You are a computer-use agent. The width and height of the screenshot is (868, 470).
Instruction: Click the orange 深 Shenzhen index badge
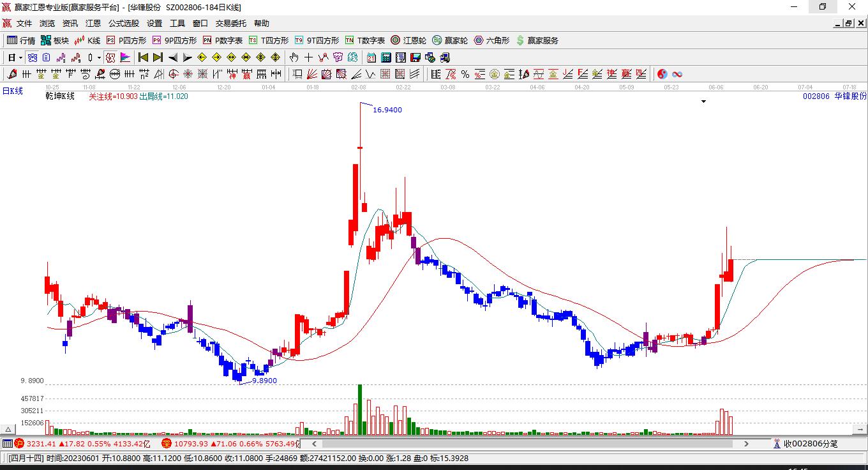coord(167,443)
